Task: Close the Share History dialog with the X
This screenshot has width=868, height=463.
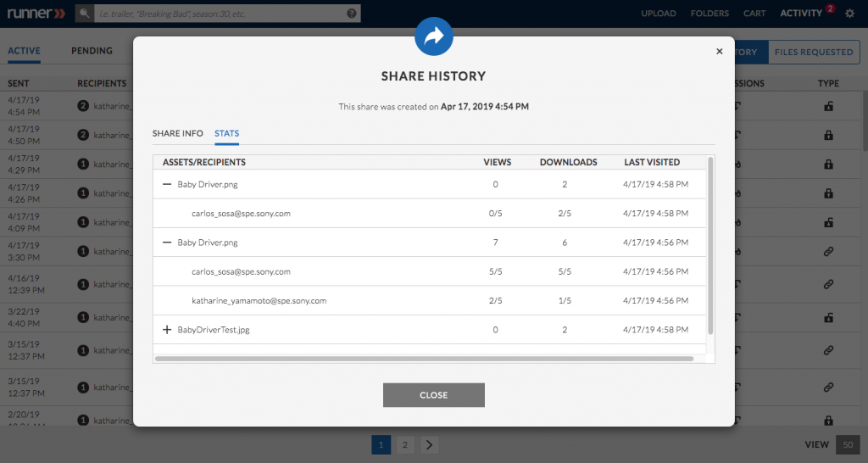Action: pos(719,52)
